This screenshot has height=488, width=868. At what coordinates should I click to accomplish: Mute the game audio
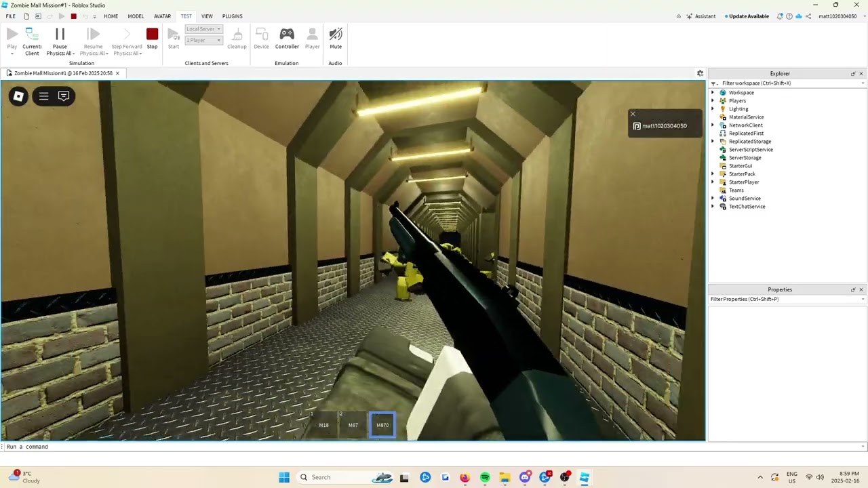click(336, 39)
